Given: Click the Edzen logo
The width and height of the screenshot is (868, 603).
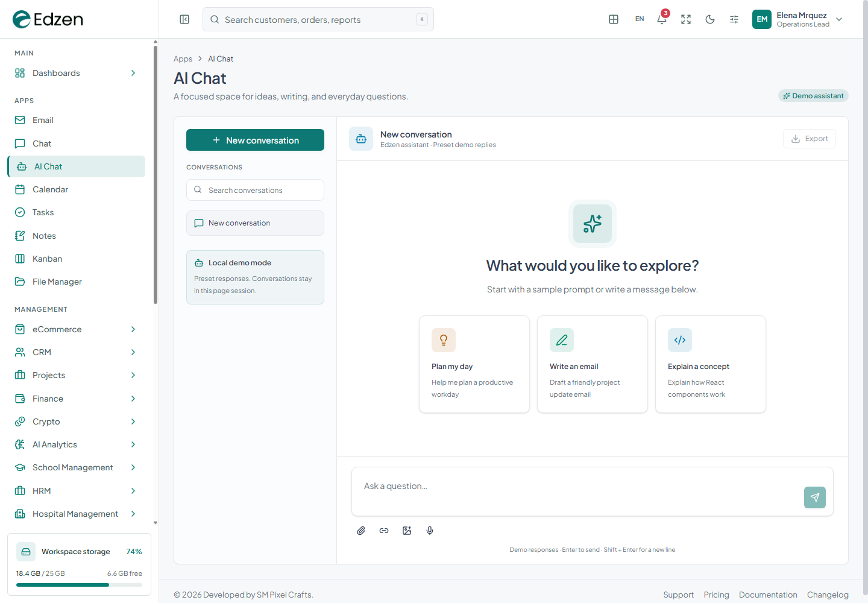Looking at the screenshot, I should coord(48,19).
